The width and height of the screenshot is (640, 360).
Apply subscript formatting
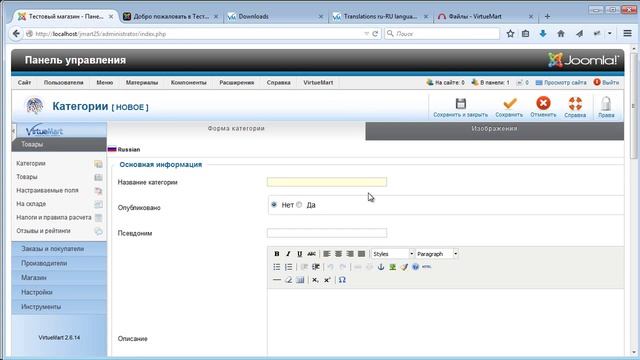(x=315, y=280)
